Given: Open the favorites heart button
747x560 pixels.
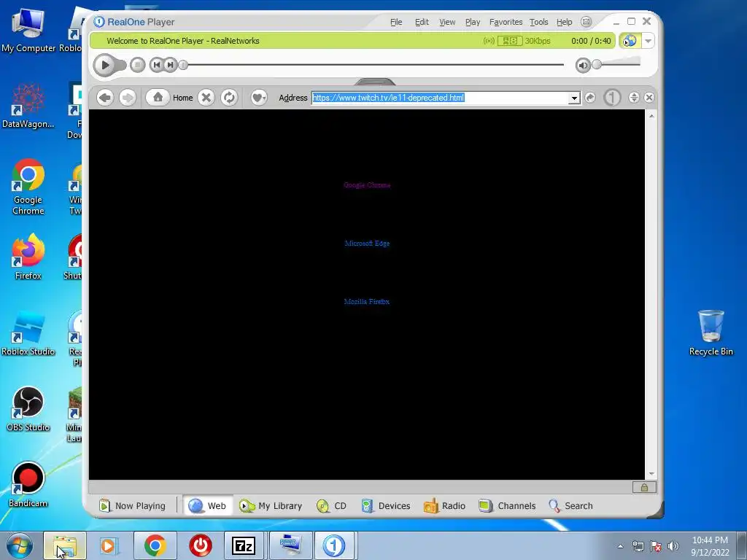Looking at the screenshot, I should click(x=259, y=98).
